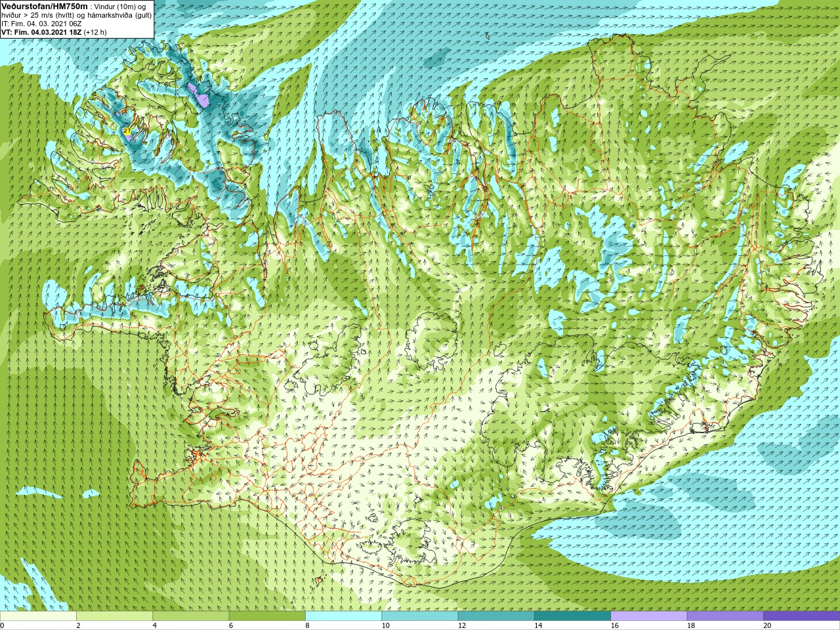The width and height of the screenshot is (840, 630).
Task: Click the '20' label on the scale
Action: point(767,625)
